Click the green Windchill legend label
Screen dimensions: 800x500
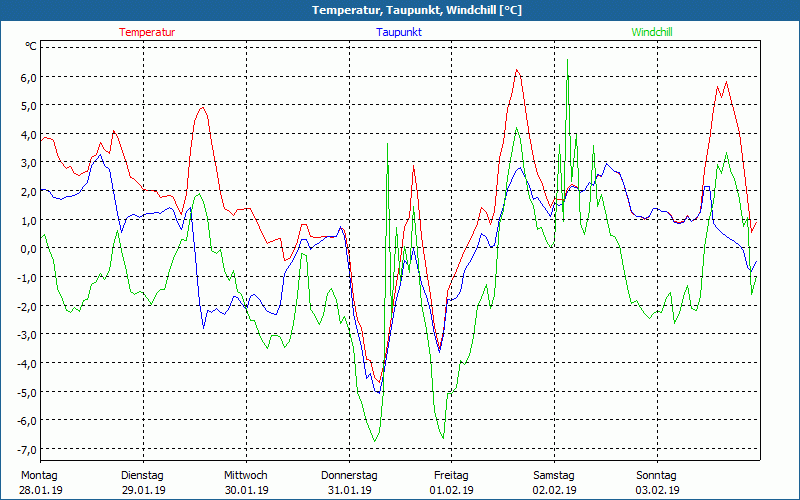652,32
